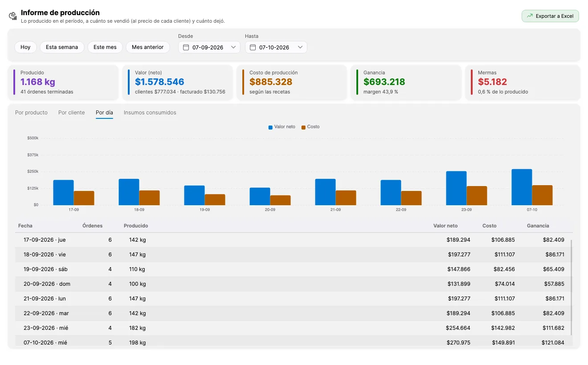Select the Esta semana quick filter
Screen dimensions: 588x365
pyautogui.click(x=62, y=47)
